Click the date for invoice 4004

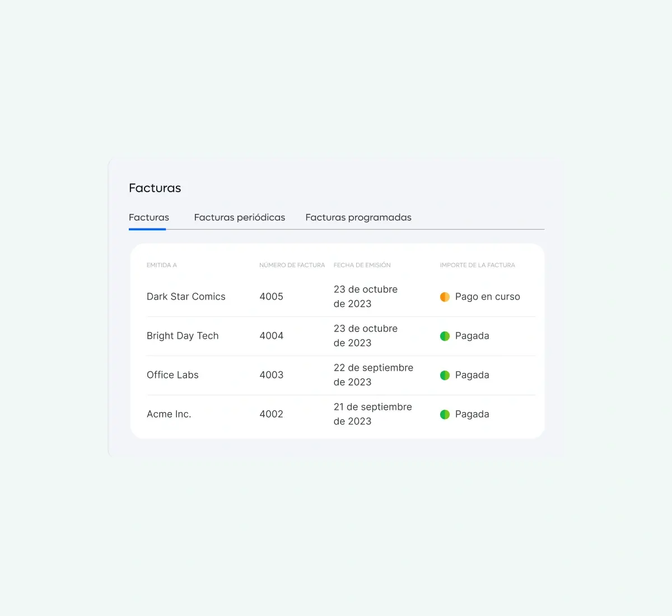[x=366, y=336]
